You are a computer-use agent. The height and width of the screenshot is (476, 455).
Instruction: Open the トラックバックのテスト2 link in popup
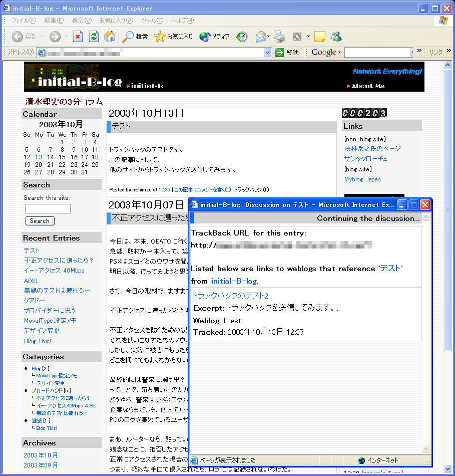point(230,296)
